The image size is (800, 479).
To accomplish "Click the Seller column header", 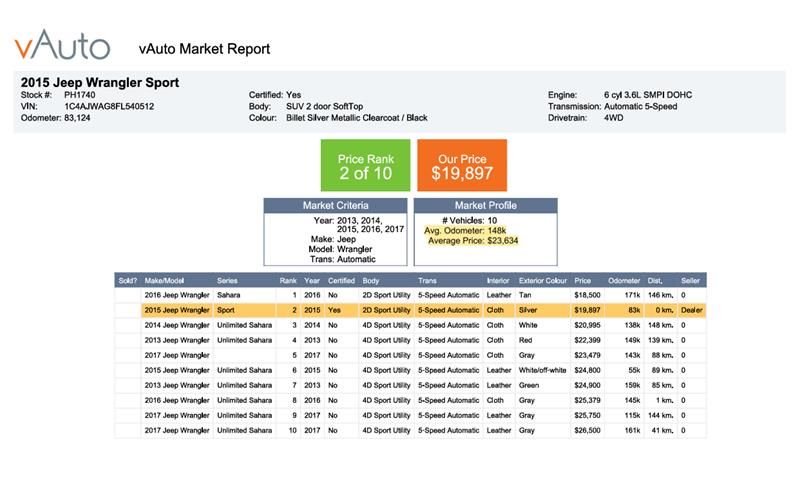I will 690,281.
